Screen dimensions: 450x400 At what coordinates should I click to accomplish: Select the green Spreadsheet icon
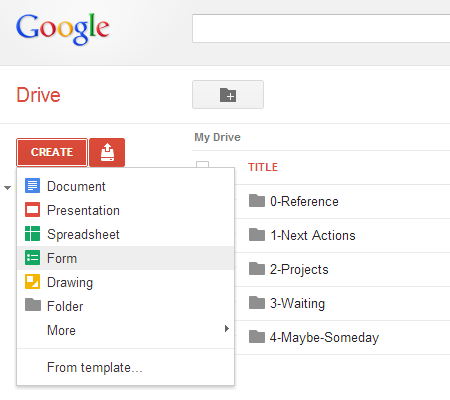coord(32,234)
